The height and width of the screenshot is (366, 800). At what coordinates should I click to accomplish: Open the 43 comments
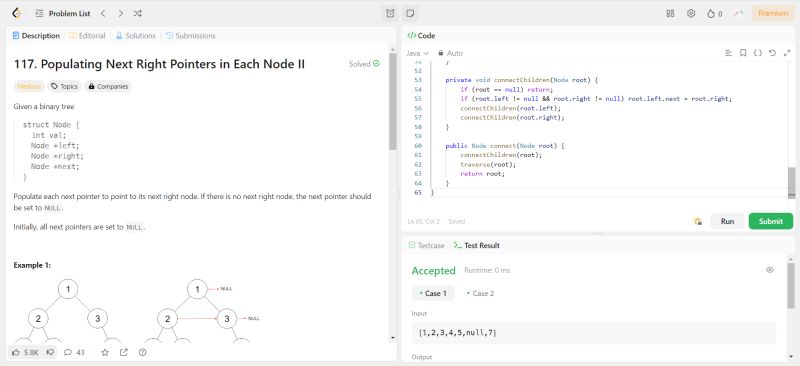pos(74,352)
